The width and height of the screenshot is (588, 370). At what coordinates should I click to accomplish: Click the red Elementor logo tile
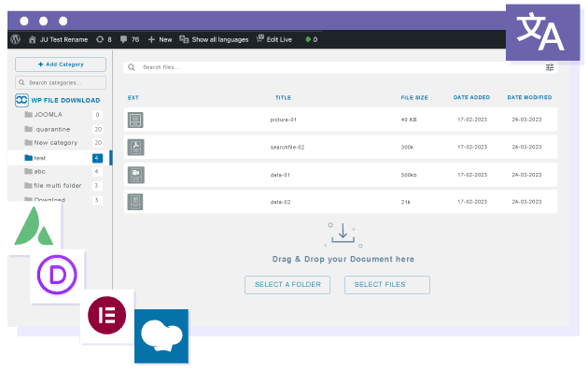[x=107, y=316]
